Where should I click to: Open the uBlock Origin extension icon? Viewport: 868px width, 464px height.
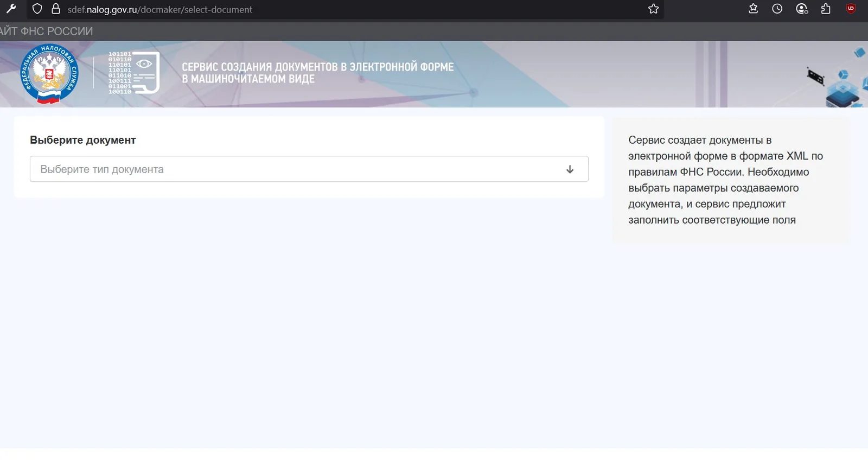[851, 8]
